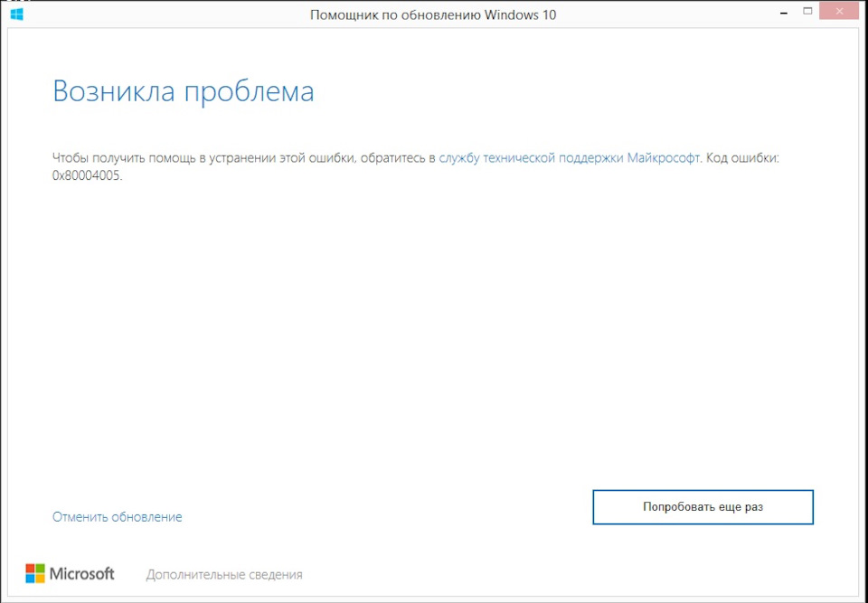Open Дополнительные сведения link
Image resolution: width=868 pixels, height=603 pixels.
[224, 575]
